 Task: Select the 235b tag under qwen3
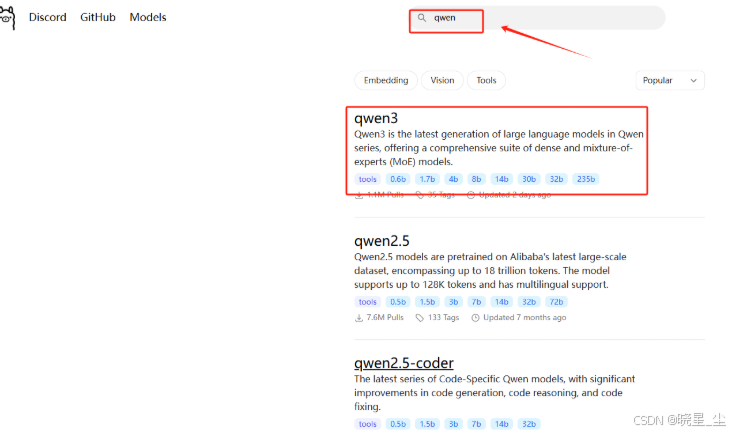(586, 179)
